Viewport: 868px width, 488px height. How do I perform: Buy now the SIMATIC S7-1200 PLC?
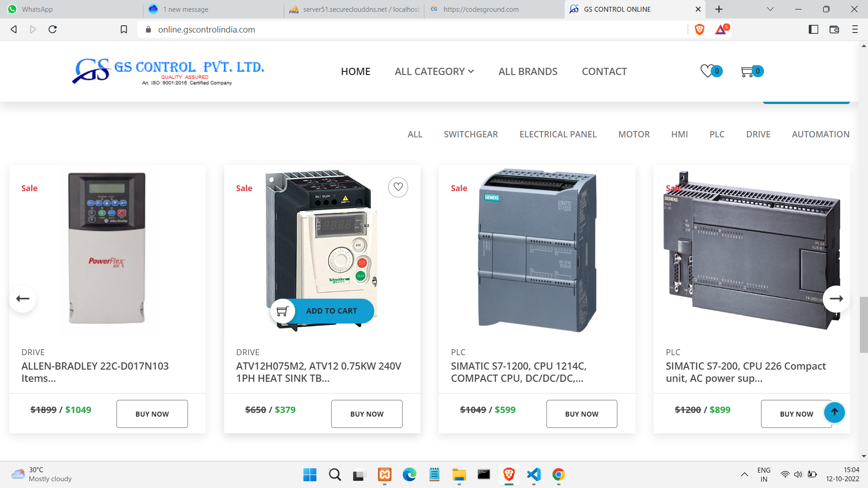pyautogui.click(x=582, y=414)
